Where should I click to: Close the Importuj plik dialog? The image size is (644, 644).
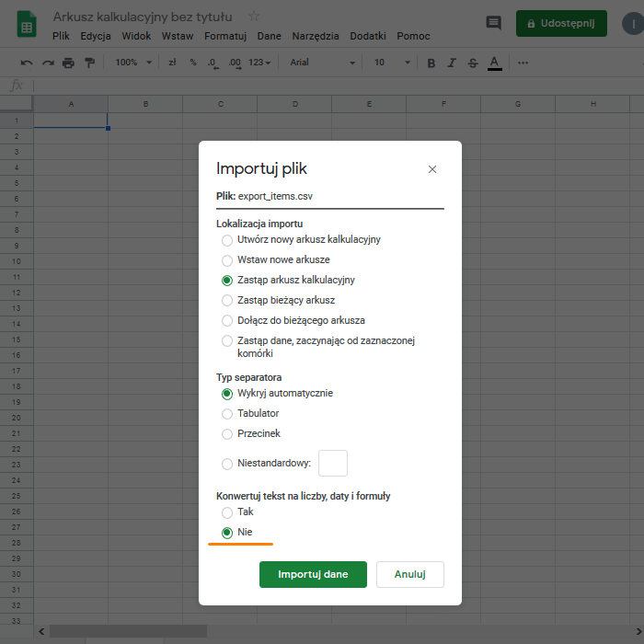coord(432,169)
